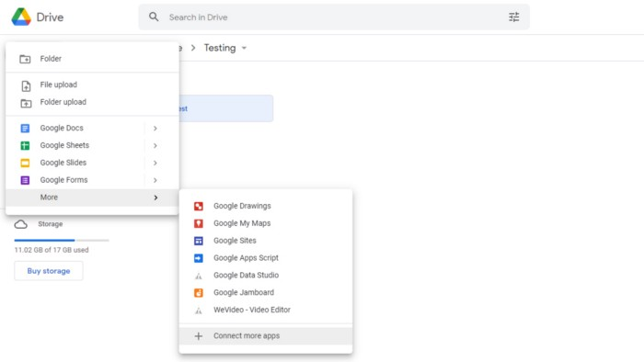
Task: Click the Google Drawings icon
Action: click(199, 206)
